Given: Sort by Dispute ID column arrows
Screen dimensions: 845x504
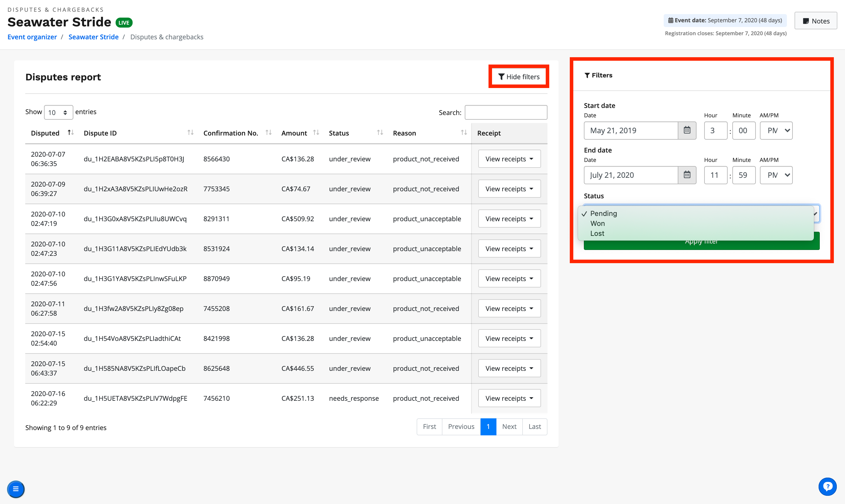Looking at the screenshot, I should (190, 133).
